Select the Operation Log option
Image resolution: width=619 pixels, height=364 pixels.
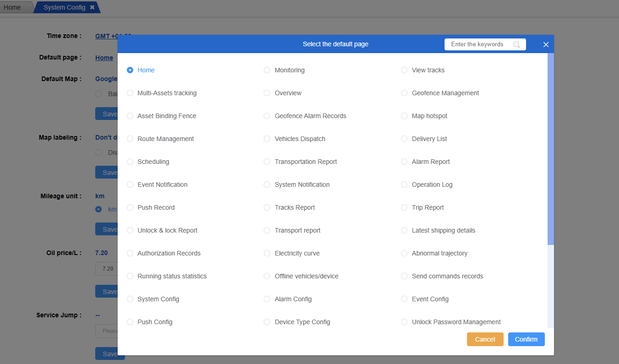pyautogui.click(x=404, y=185)
